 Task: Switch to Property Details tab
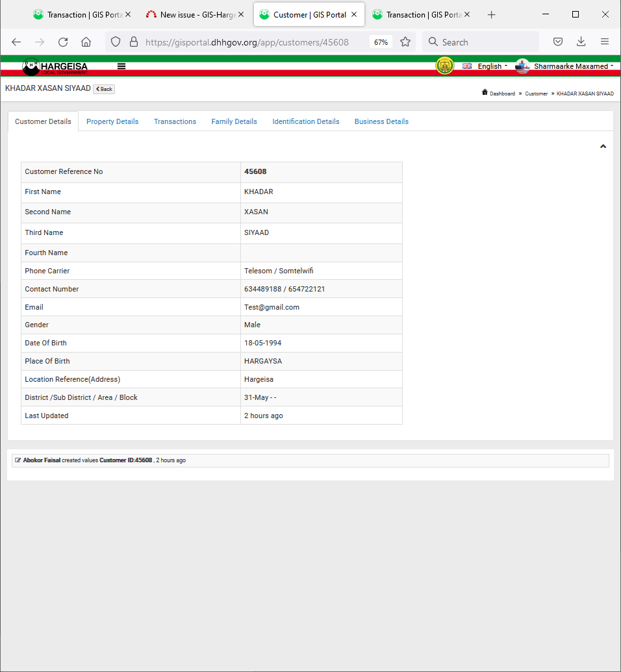tap(112, 121)
